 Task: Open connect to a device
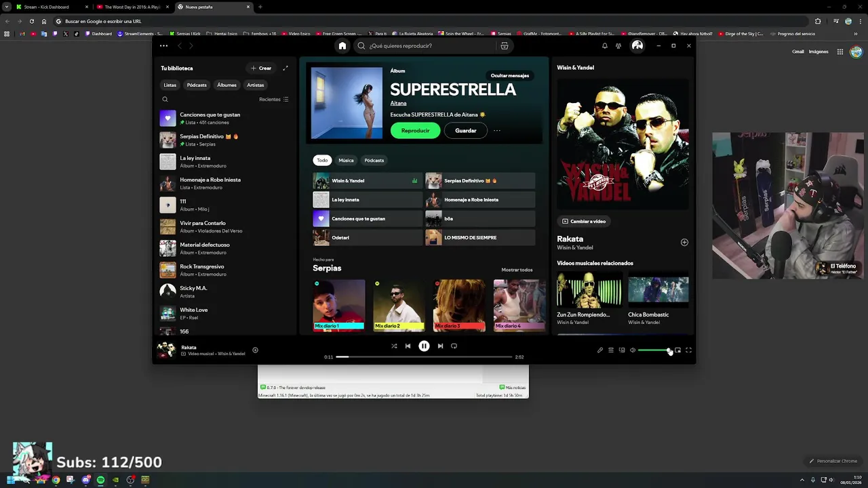point(622,350)
